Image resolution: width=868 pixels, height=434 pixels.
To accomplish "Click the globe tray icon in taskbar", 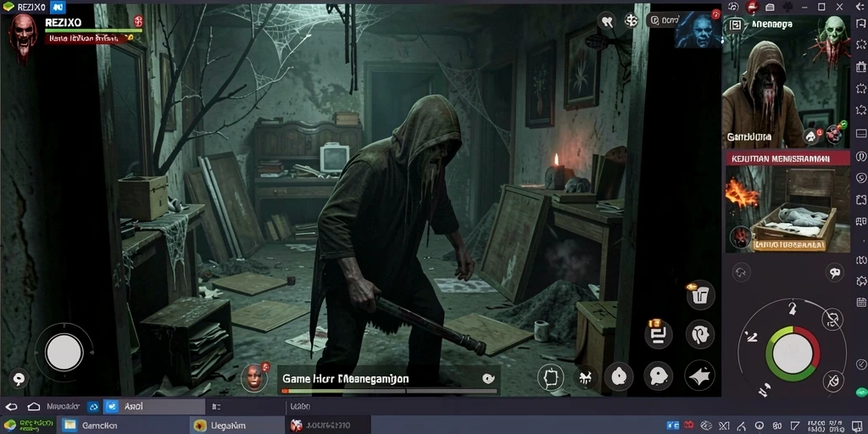I will (x=706, y=426).
